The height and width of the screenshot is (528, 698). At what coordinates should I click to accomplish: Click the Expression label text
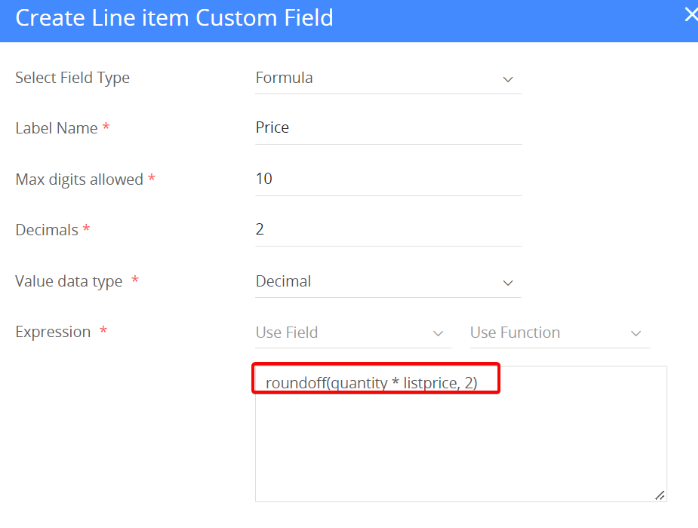[x=53, y=332]
